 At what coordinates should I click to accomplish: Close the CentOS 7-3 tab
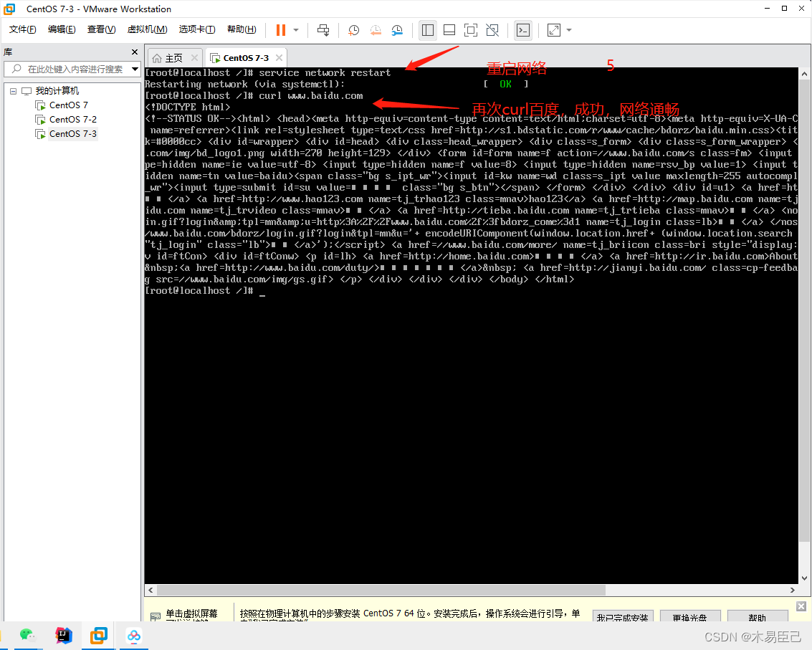tap(279, 57)
